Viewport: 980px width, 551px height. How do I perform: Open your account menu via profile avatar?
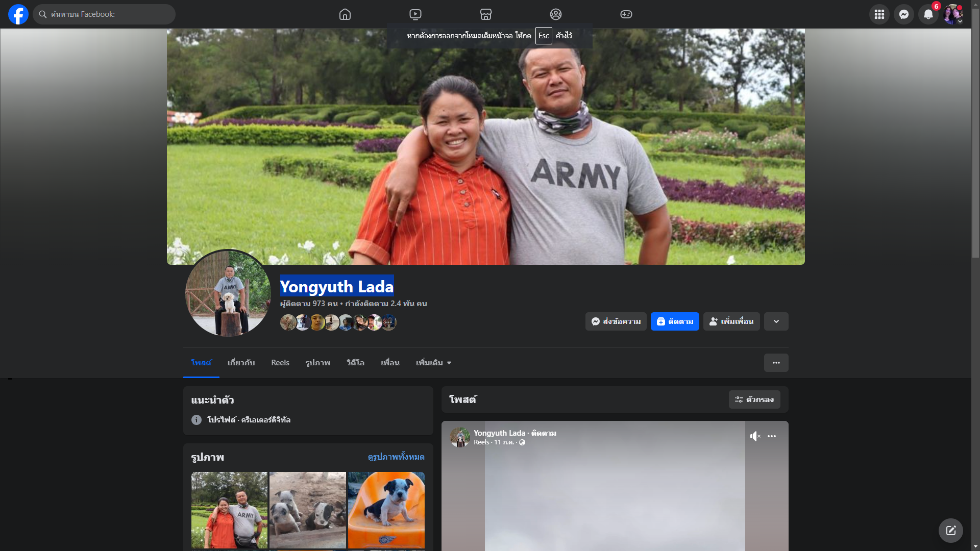pos(952,14)
